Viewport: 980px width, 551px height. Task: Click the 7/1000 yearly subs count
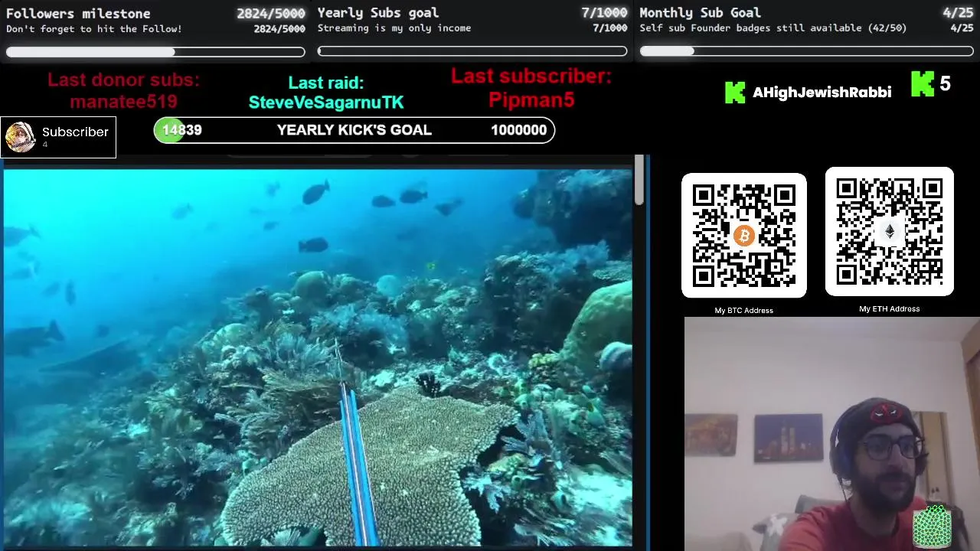click(604, 13)
